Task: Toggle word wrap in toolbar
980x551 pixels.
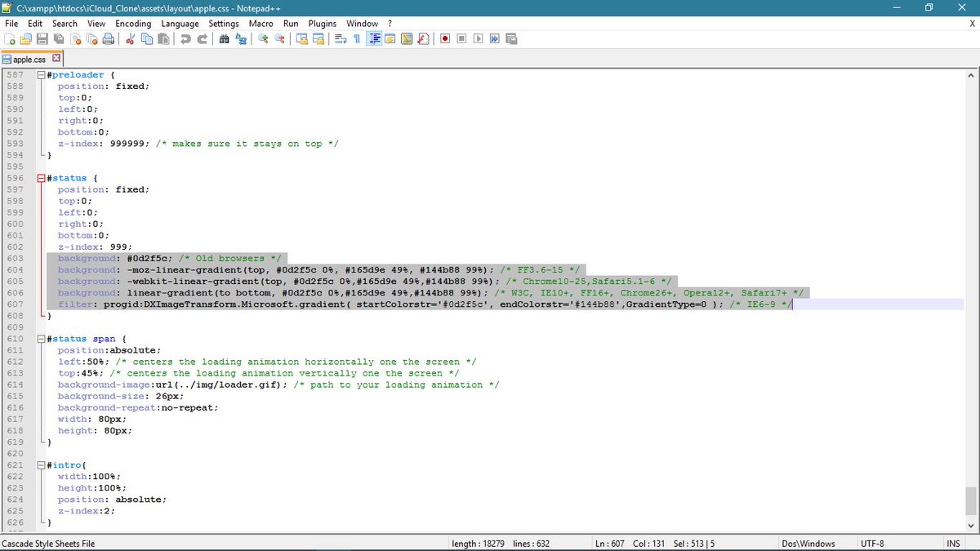Action: point(341,38)
